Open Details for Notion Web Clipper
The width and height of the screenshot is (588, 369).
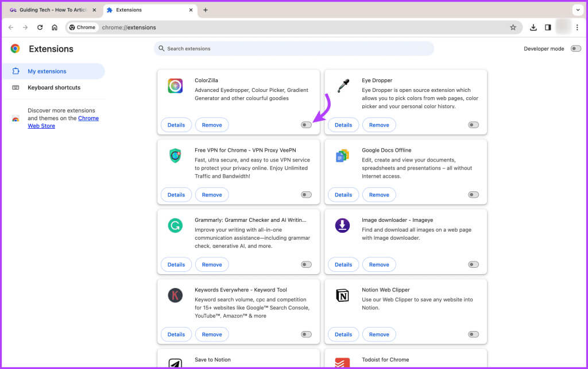click(343, 335)
